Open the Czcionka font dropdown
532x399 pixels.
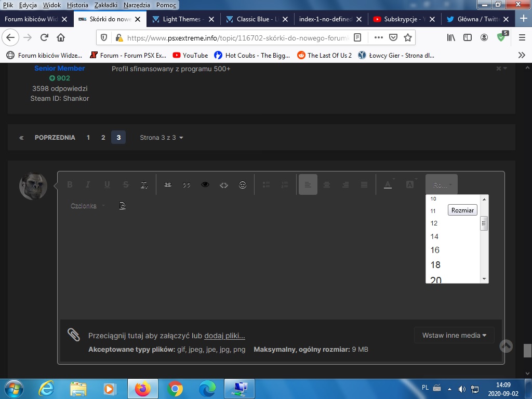(87, 206)
